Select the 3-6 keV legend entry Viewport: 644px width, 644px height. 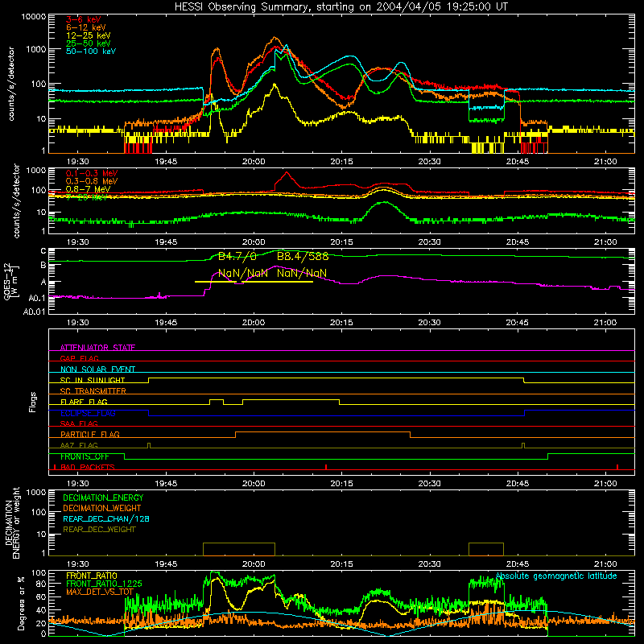coord(84,19)
